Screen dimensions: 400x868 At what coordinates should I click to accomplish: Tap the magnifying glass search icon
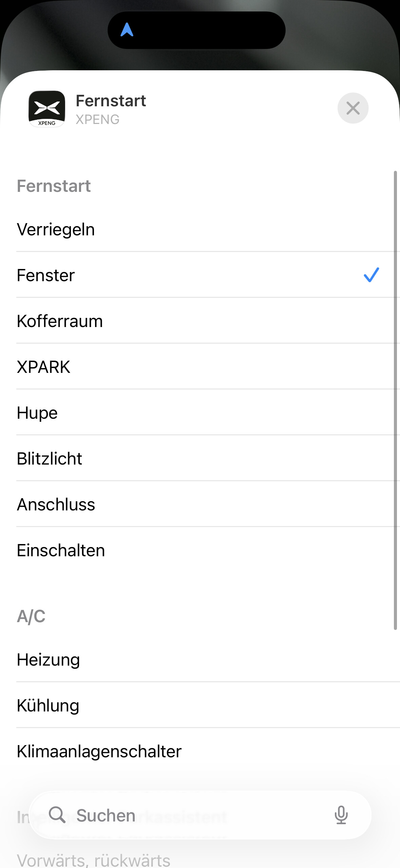(x=57, y=815)
